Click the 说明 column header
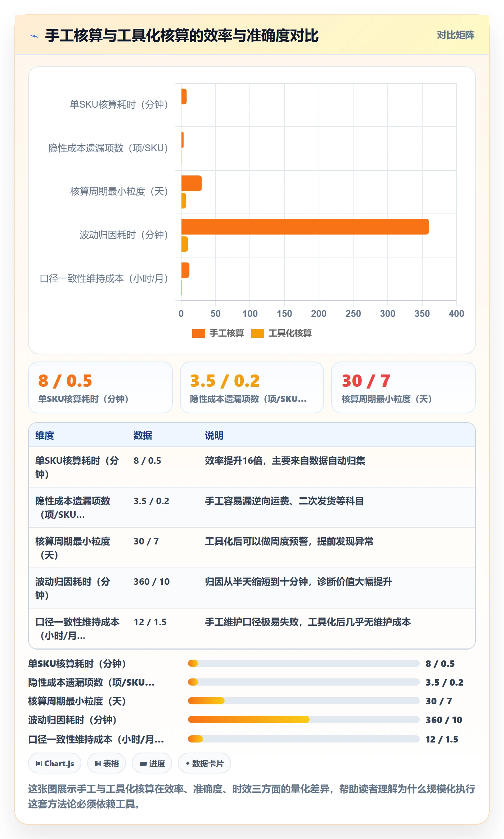 pos(214,435)
